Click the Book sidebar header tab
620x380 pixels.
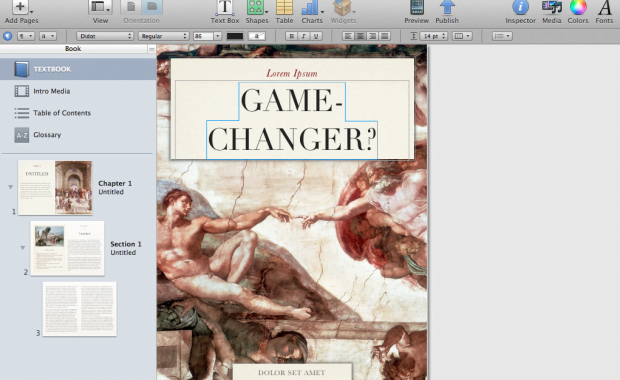click(73, 49)
